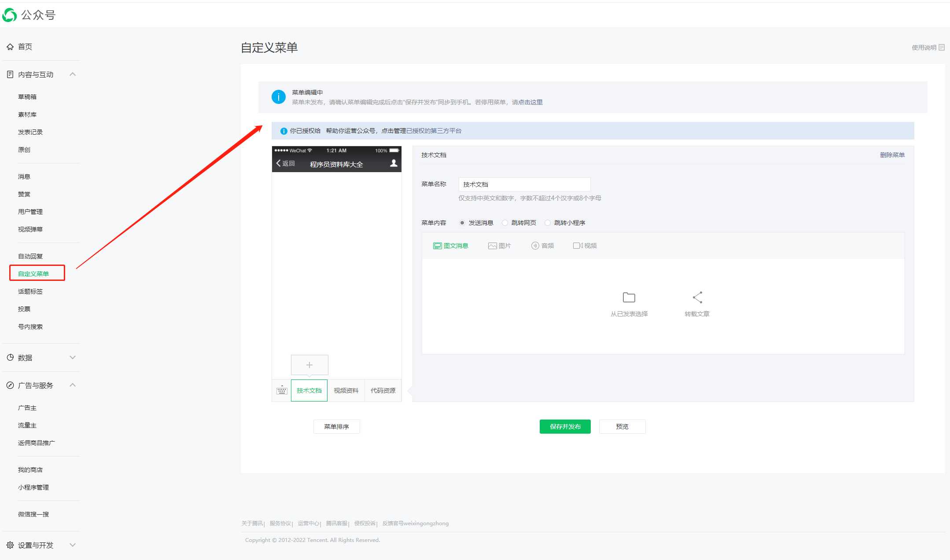This screenshot has width=950, height=560.
Task: Open 消息 in sidebar
Action: pos(24,177)
